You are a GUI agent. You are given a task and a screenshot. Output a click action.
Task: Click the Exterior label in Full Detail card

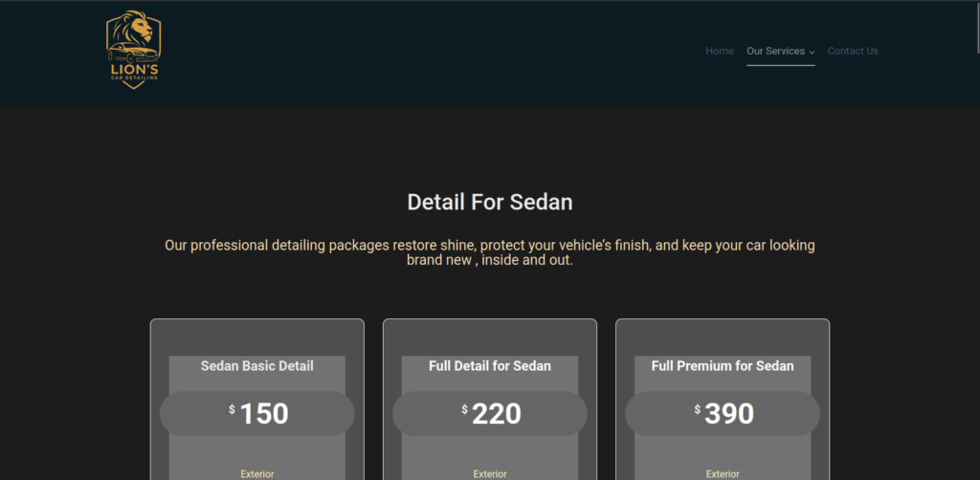coord(489,474)
